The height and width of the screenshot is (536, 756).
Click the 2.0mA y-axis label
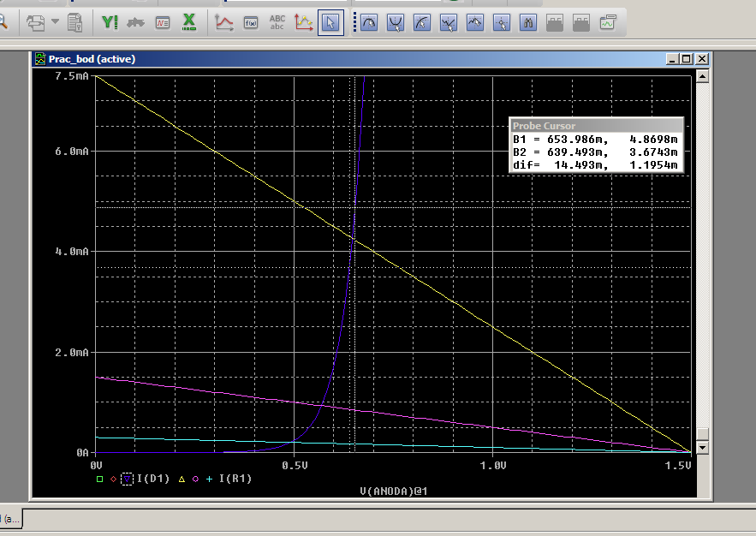(71, 353)
